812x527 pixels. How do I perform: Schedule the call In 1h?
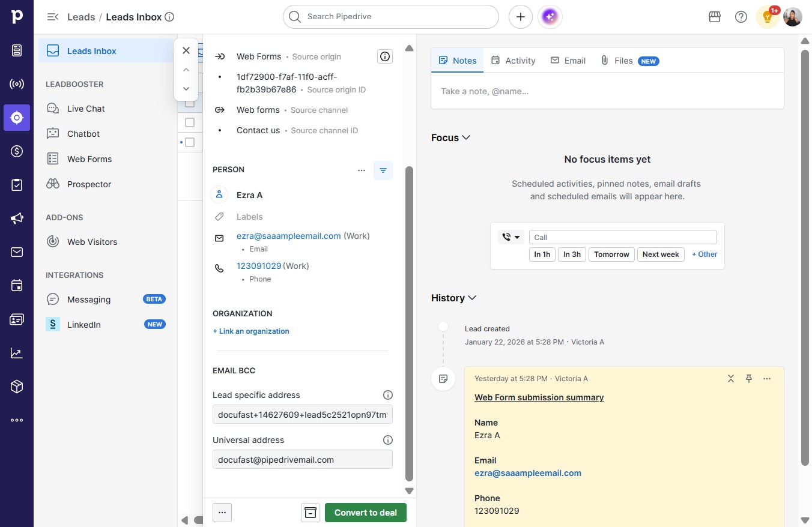point(542,254)
